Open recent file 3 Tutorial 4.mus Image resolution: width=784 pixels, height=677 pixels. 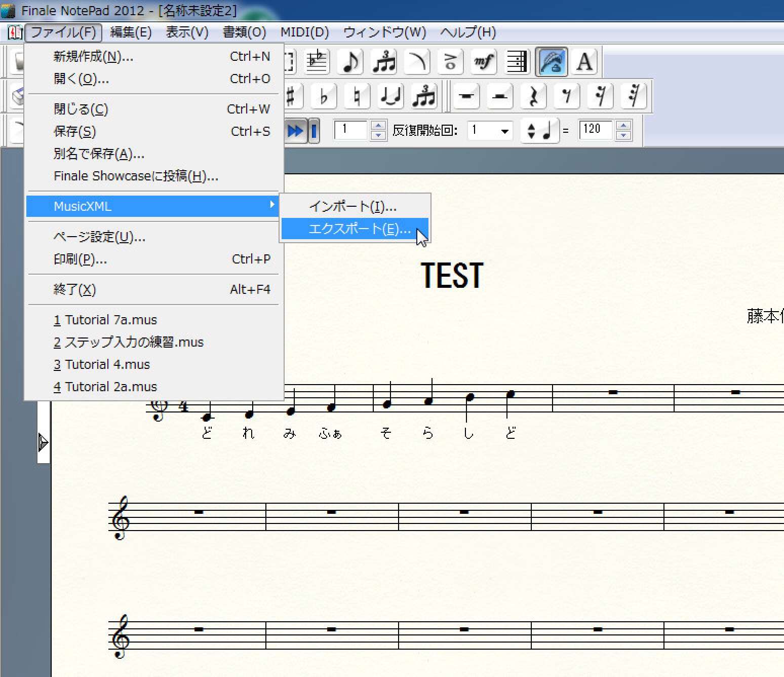[153, 364]
